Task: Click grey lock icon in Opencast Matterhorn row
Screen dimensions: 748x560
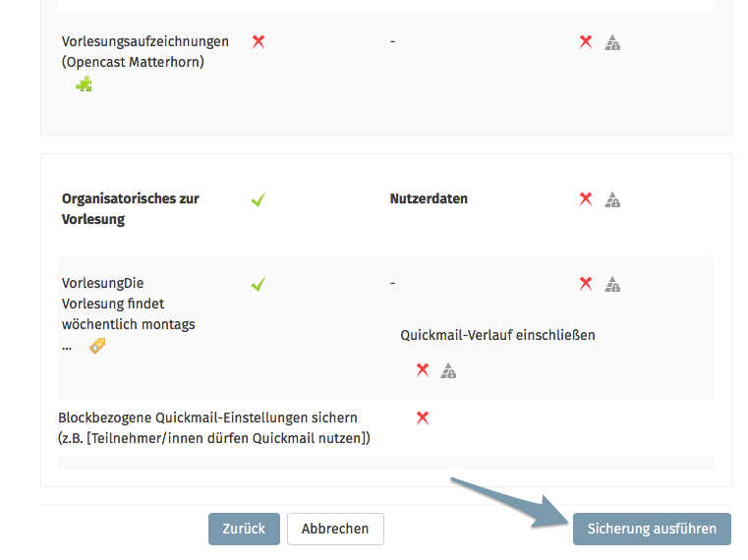Action: (x=612, y=42)
